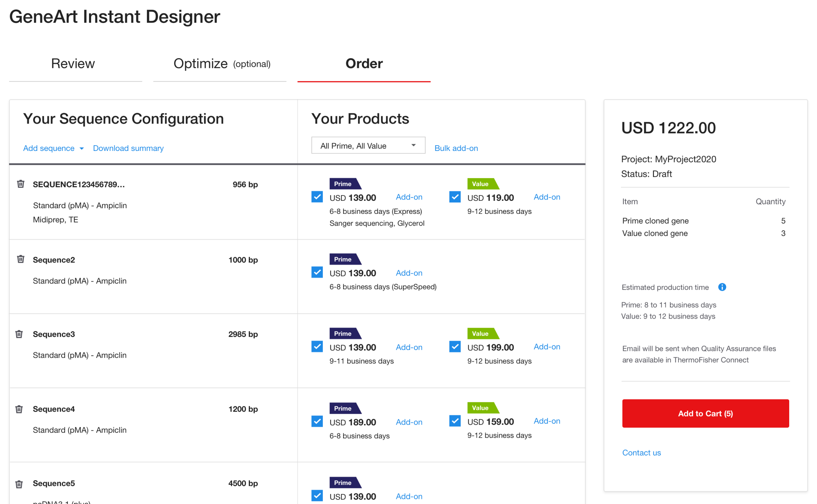The height and width of the screenshot is (504, 817).
Task: Click the 956 bp length value
Action: (x=245, y=184)
